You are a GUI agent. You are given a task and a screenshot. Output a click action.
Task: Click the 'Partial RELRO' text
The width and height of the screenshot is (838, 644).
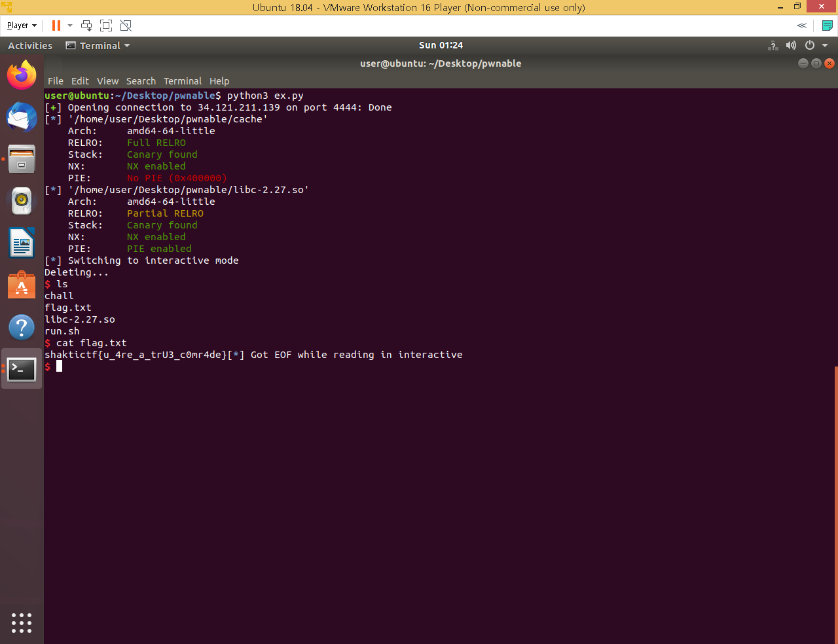pyautogui.click(x=165, y=213)
